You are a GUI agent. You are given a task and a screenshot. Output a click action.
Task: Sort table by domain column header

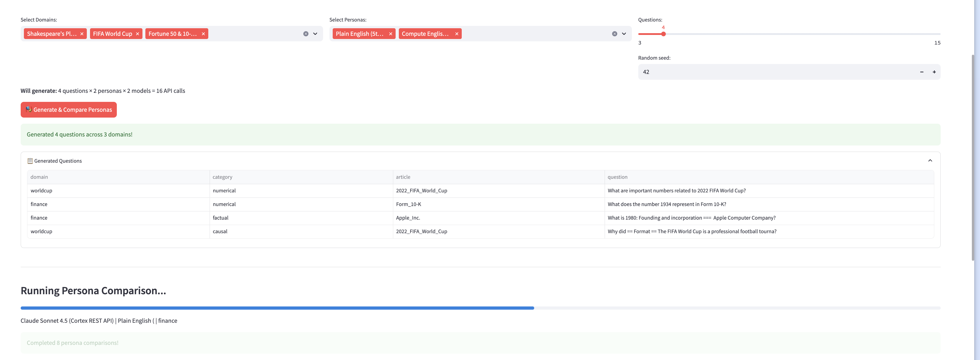click(x=39, y=177)
